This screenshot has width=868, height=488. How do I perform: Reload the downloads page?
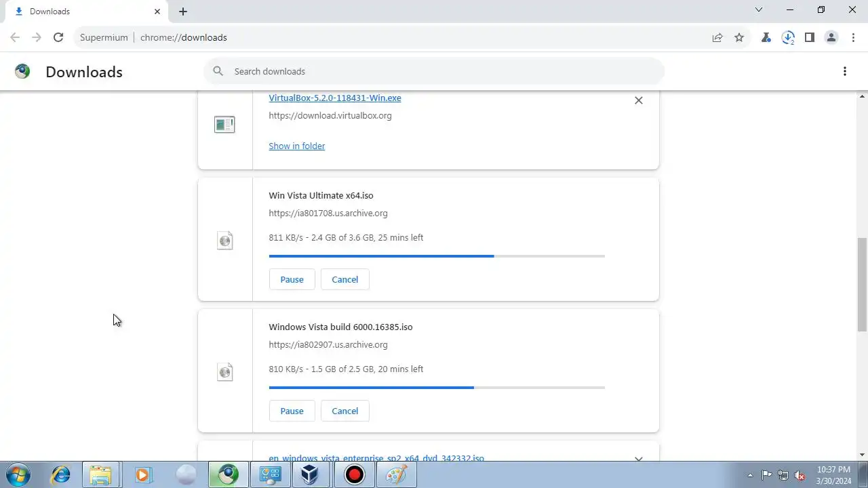coord(58,37)
